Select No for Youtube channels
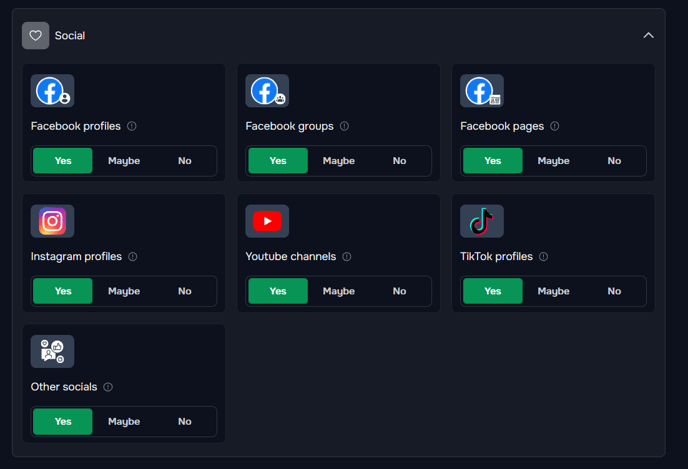This screenshot has height=469, width=688. (x=399, y=291)
